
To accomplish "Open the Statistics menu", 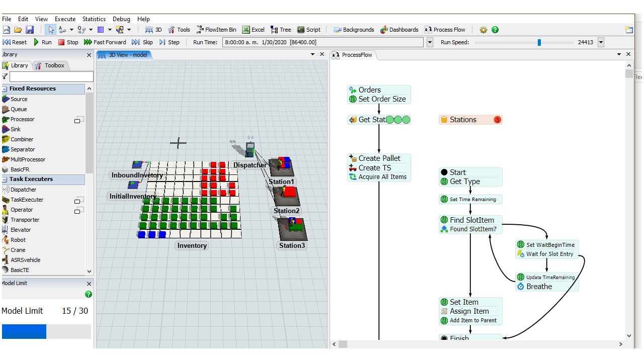I will point(94,19).
